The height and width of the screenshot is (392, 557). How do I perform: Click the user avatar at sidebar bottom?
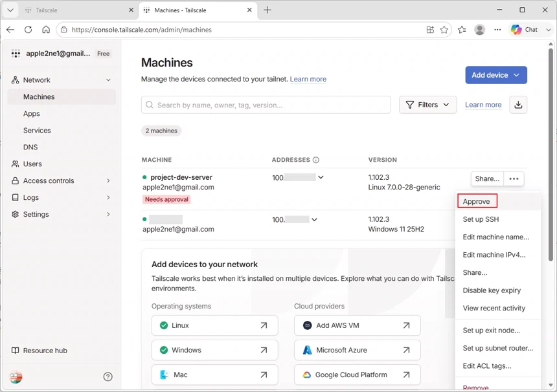click(x=16, y=376)
